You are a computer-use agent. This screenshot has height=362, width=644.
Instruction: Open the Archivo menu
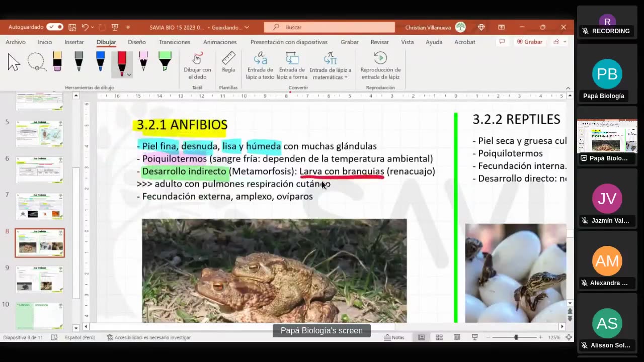[x=16, y=42]
